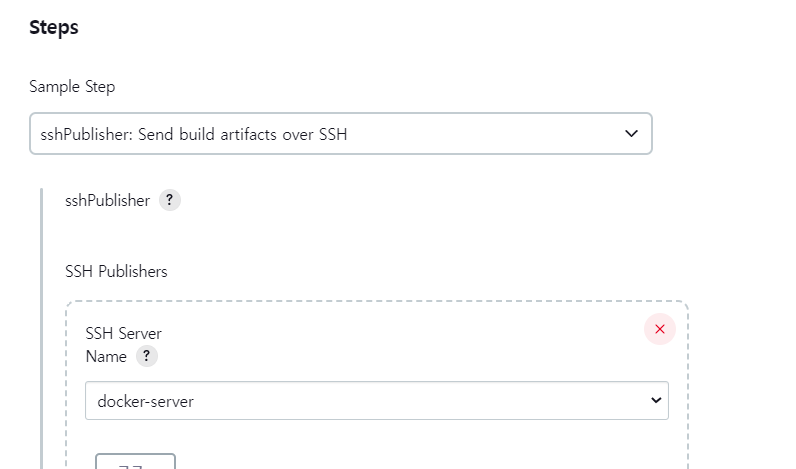The image size is (796, 469).
Task: Click the 'Name' label beside help icon
Action: 106,356
